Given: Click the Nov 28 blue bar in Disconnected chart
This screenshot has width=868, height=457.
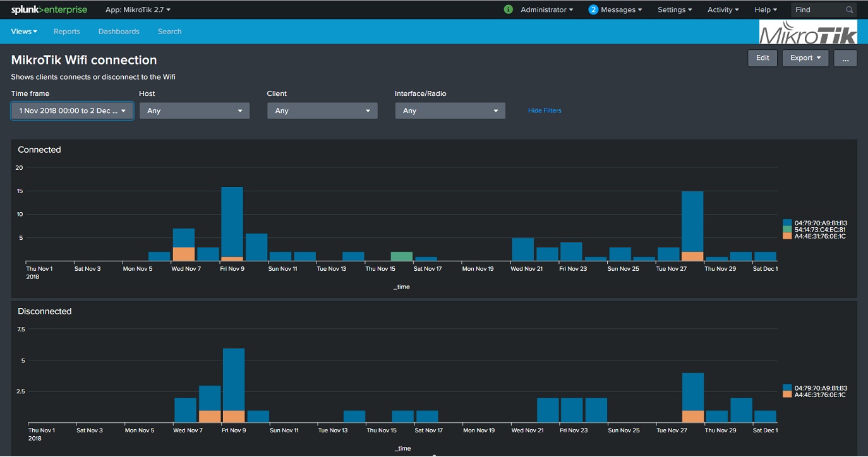Looking at the screenshot, I should point(693,392).
